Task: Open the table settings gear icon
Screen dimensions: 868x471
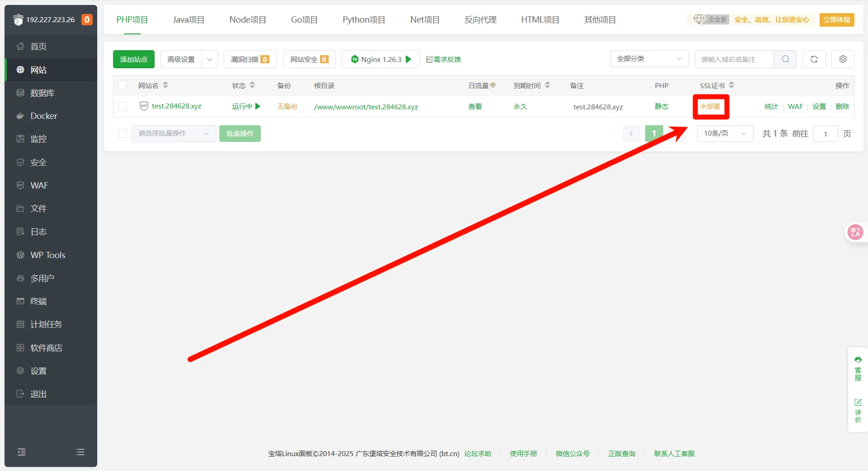Action: click(x=843, y=59)
